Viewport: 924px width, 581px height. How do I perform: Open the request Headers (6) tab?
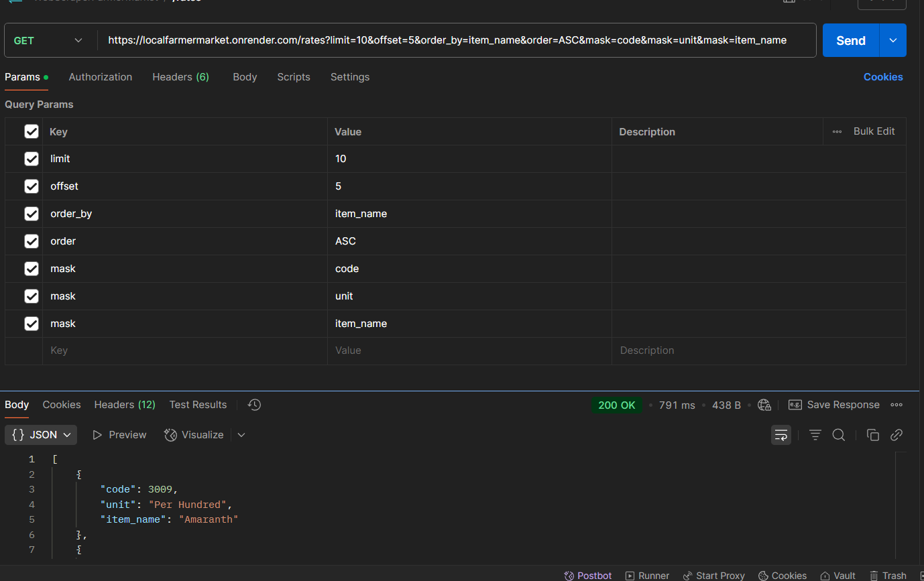click(x=181, y=77)
